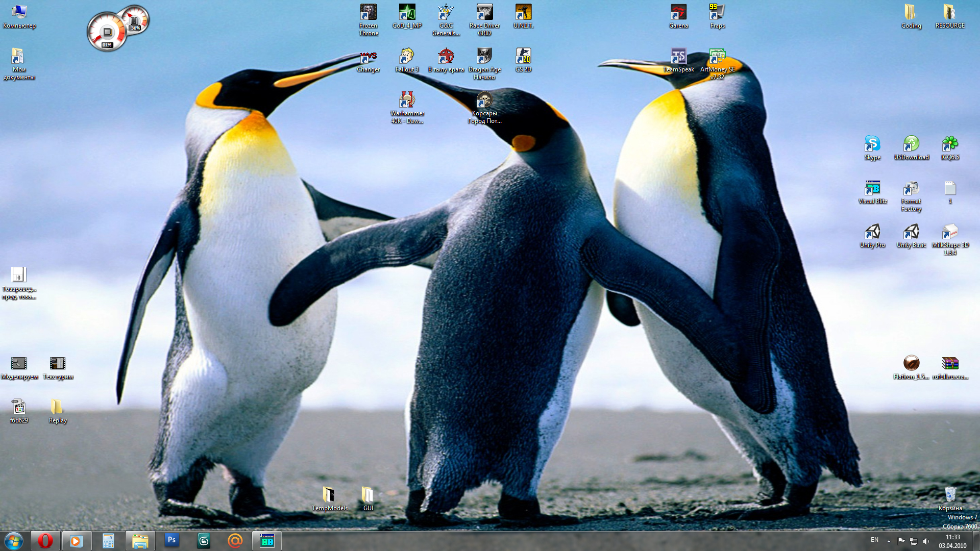The width and height of the screenshot is (980, 551).
Task: Open the Windows Start menu
Action: [14, 540]
